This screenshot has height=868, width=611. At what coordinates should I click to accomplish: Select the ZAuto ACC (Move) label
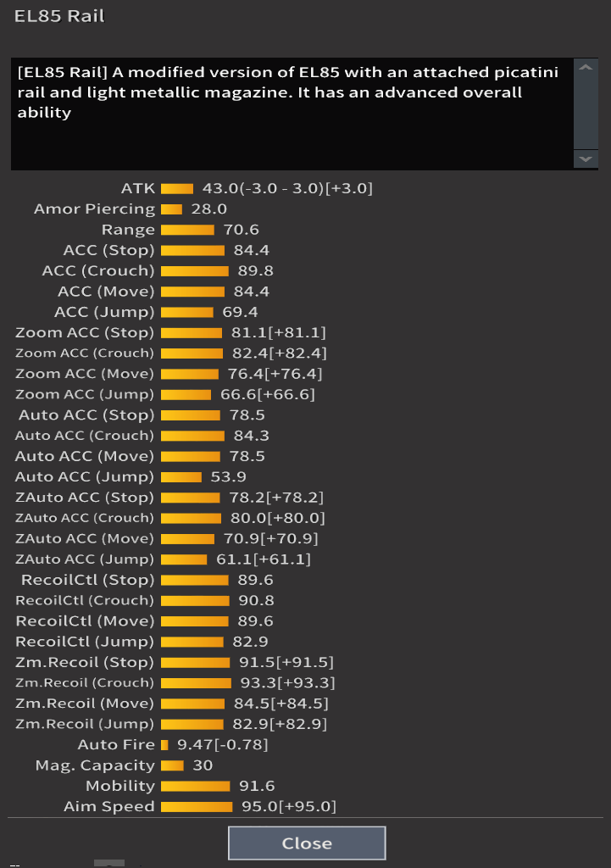[x=85, y=538]
